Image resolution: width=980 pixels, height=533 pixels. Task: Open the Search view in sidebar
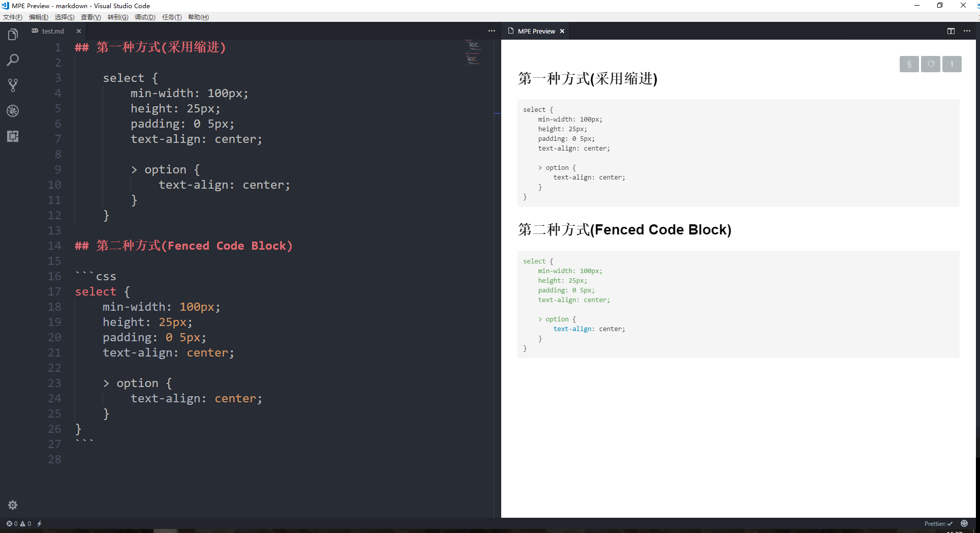click(x=13, y=60)
